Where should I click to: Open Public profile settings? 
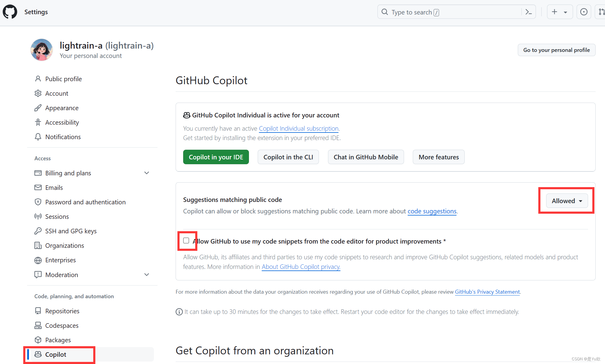(x=63, y=79)
